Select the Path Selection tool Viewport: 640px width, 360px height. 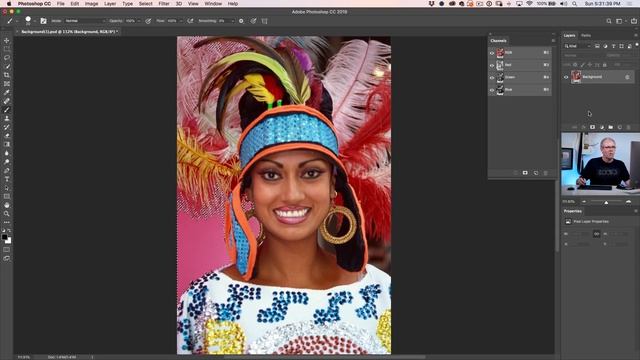coord(7,188)
